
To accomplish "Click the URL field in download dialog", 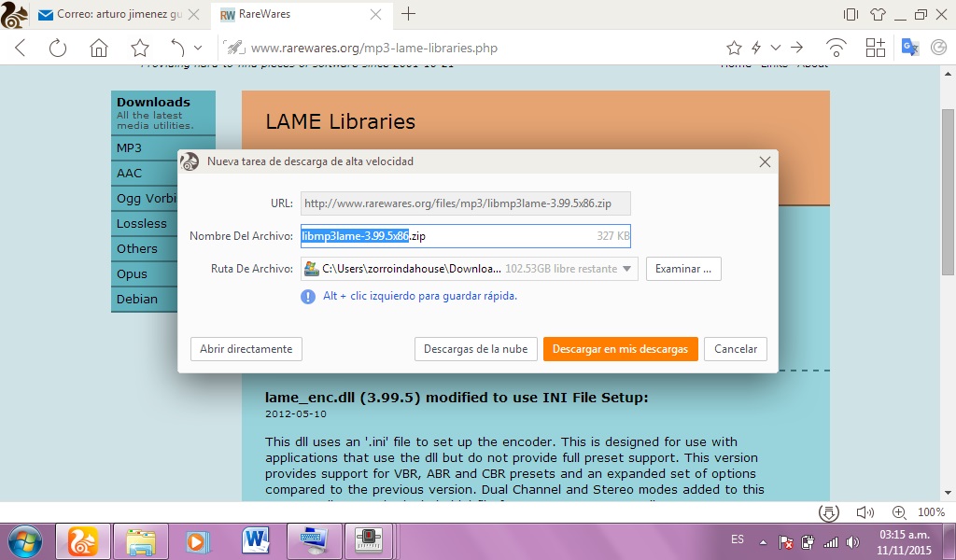I will [x=465, y=203].
